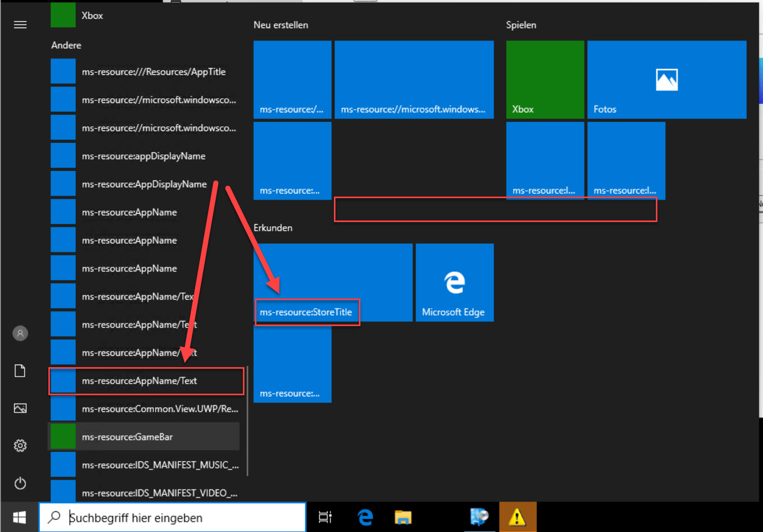Click search field 'Suchbegriff hier eingeben'
Image resolution: width=763 pixels, height=532 pixels.
coord(173,517)
